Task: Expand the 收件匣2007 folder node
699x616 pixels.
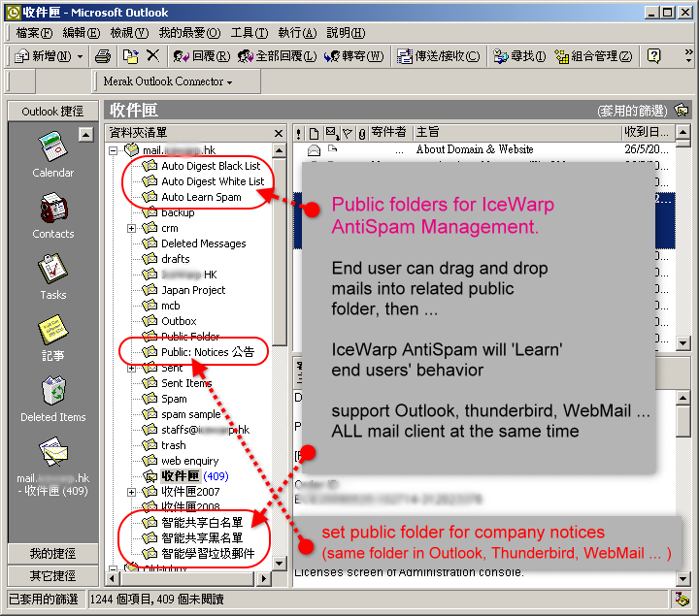Action: (x=131, y=492)
